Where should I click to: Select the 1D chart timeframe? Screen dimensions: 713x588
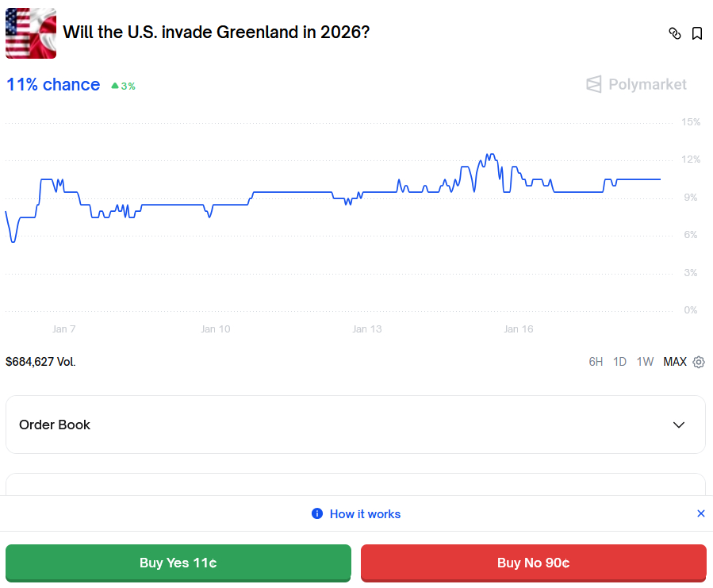pos(619,362)
